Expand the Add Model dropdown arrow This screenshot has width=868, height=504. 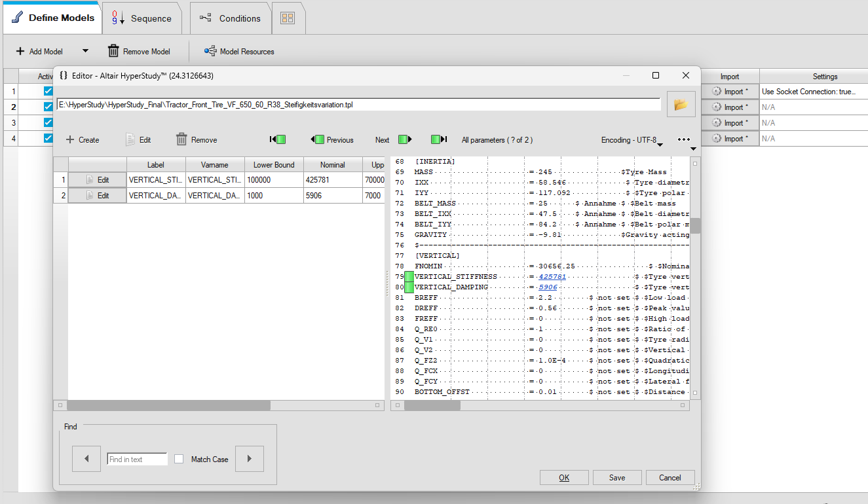(x=85, y=51)
